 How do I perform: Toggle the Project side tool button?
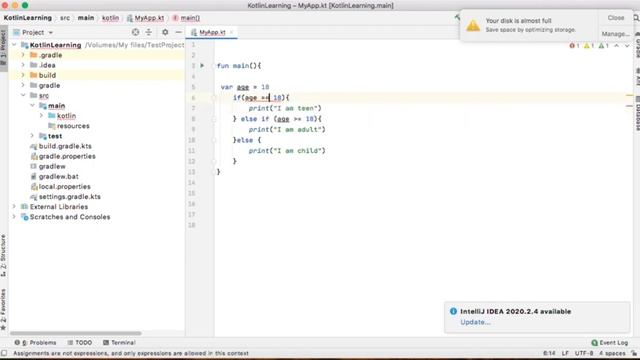click(x=3, y=48)
